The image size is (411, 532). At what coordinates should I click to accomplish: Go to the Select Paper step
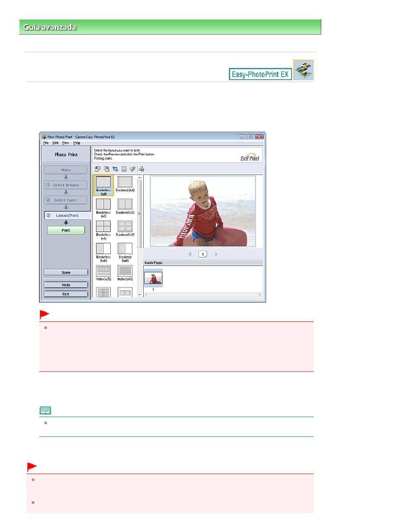pos(66,200)
